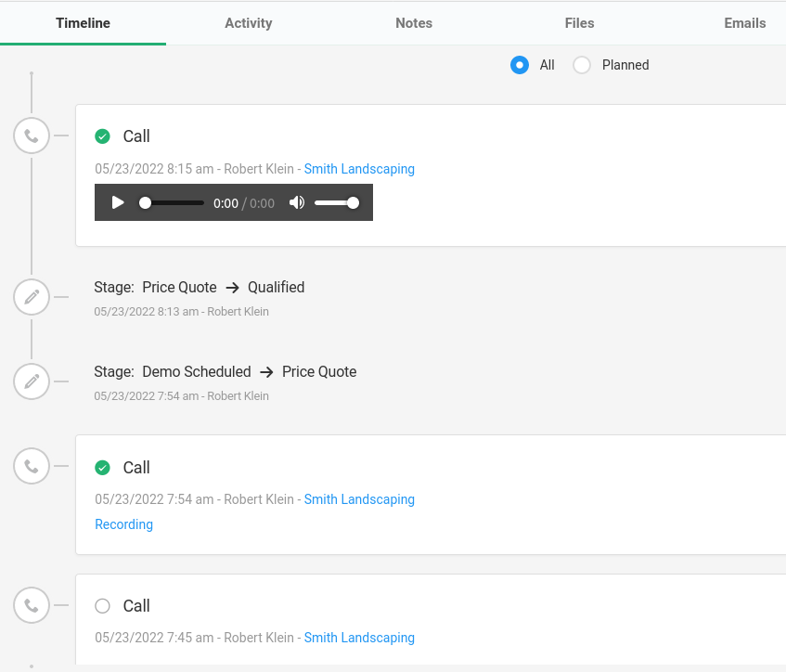Click the phone icon for the 7:54 am call
Screen dimensions: 786x672
tap(32, 466)
